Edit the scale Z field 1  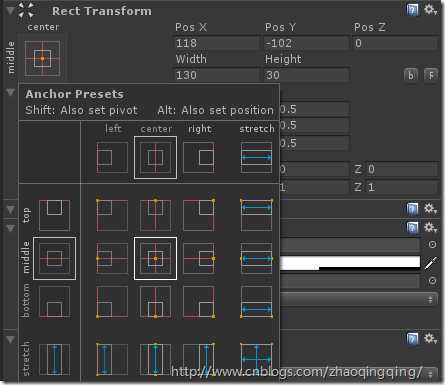click(x=402, y=187)
